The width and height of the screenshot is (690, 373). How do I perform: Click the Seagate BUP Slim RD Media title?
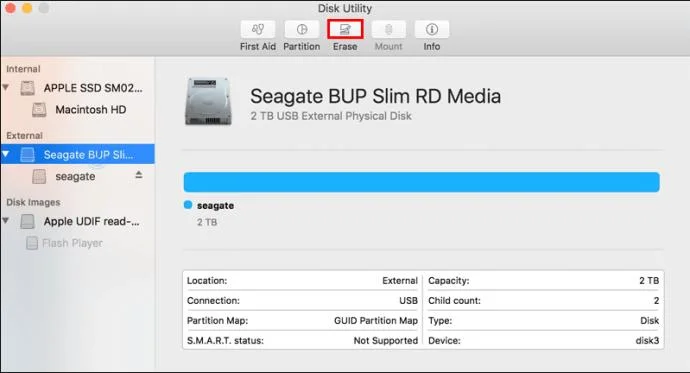(x=375, y=96)
